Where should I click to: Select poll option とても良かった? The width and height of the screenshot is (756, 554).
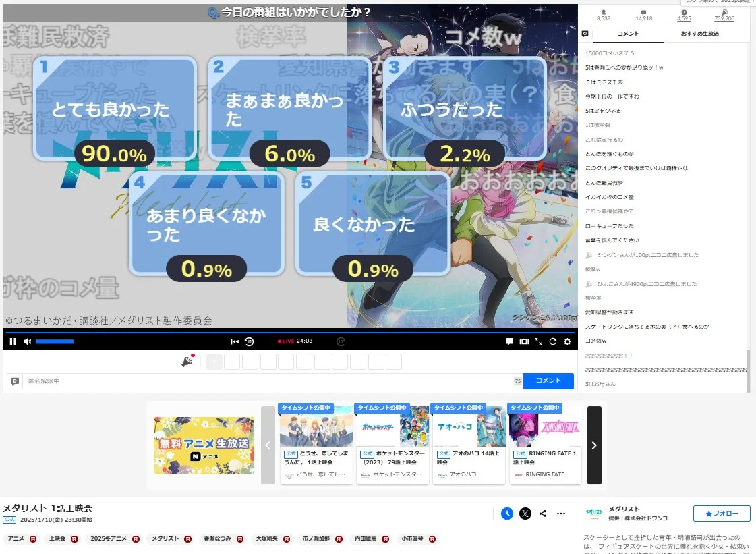point(115,108)
